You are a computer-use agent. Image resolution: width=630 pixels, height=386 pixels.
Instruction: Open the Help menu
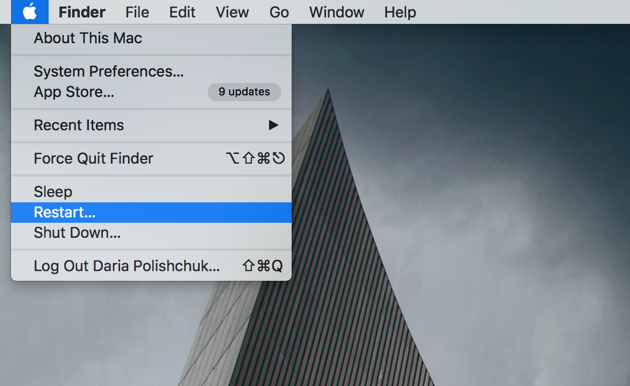(400, 12)
